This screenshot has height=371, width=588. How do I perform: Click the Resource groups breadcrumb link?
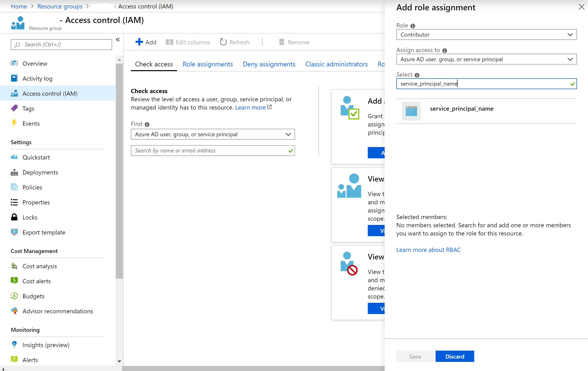60,6
